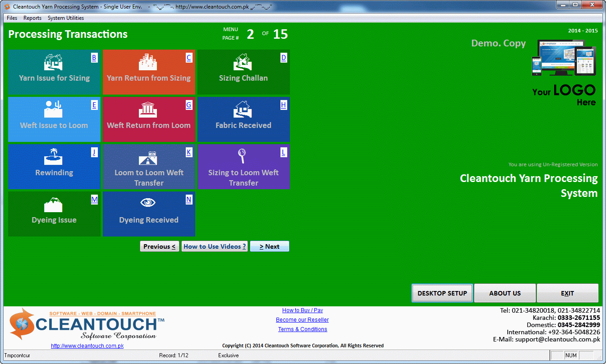Click shortcut letter L link

pos(284,152)
